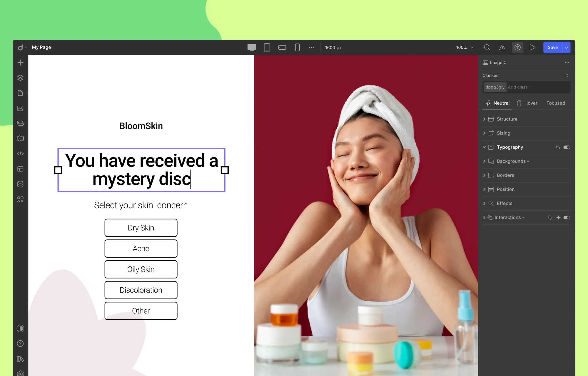Click the dark mode contrast toggle in sidebar
The height and width of the screenshot is (376, 588).
pos(20,328)
